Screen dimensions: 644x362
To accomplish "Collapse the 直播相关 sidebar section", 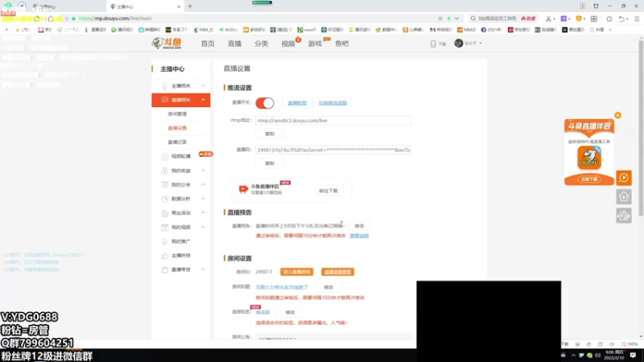I will (203, 100).
